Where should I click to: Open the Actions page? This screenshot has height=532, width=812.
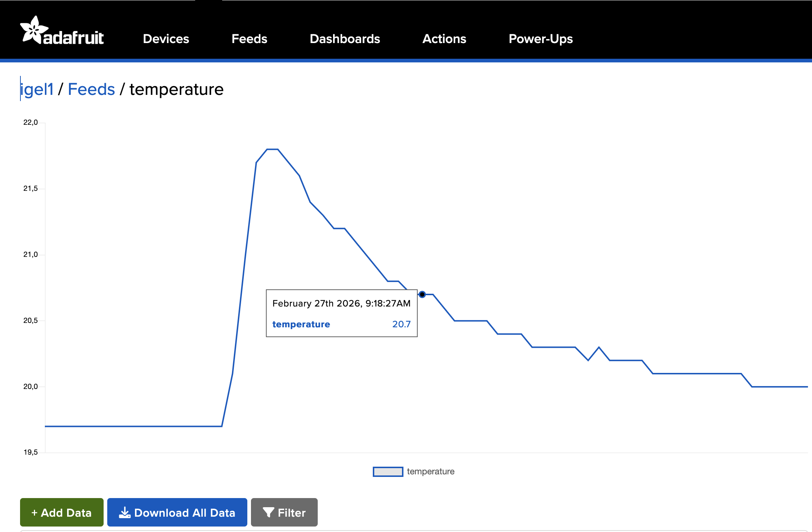click(444, 39)
